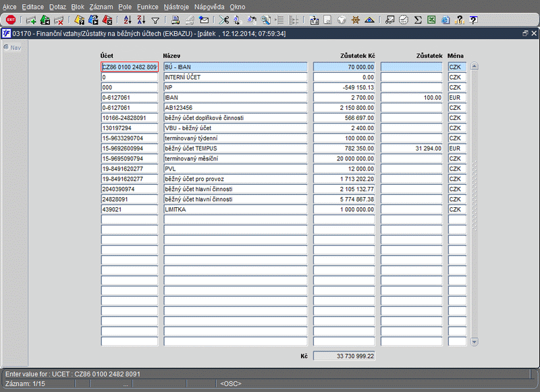The image size is (540, 392).
Task: Click the blue execute query icon
Action: [x=93, y=20]
